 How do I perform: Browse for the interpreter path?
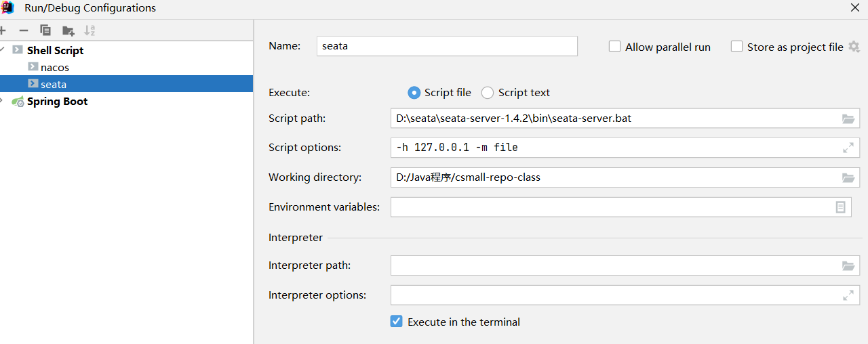(848, 265)
